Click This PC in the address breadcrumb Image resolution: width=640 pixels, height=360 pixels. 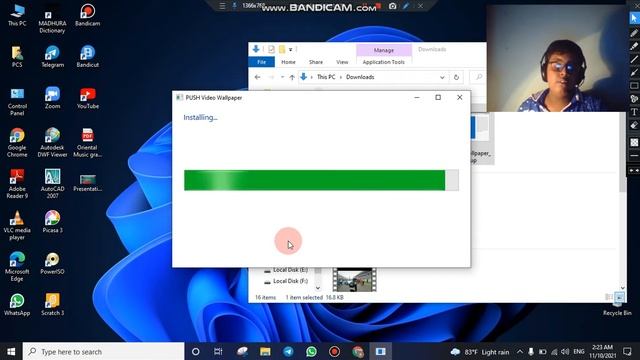326,77
